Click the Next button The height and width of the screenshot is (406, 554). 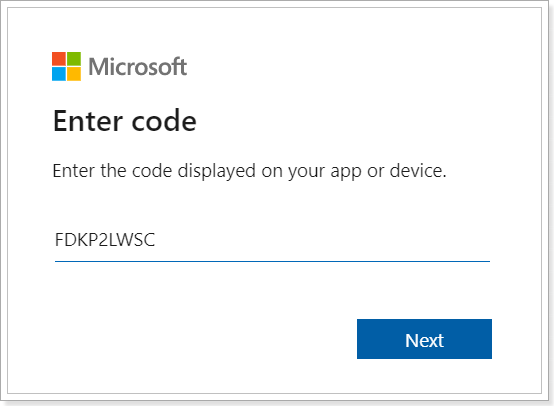coord(424,339)
